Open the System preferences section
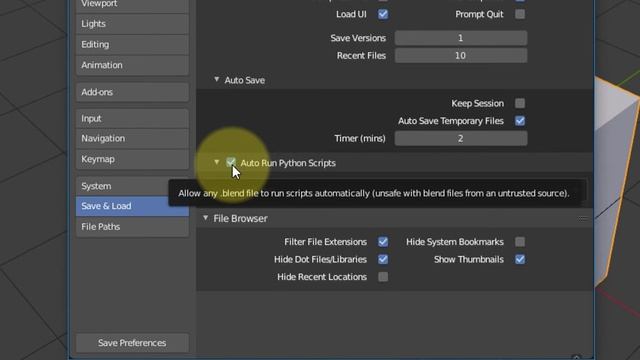 (132, 186)
